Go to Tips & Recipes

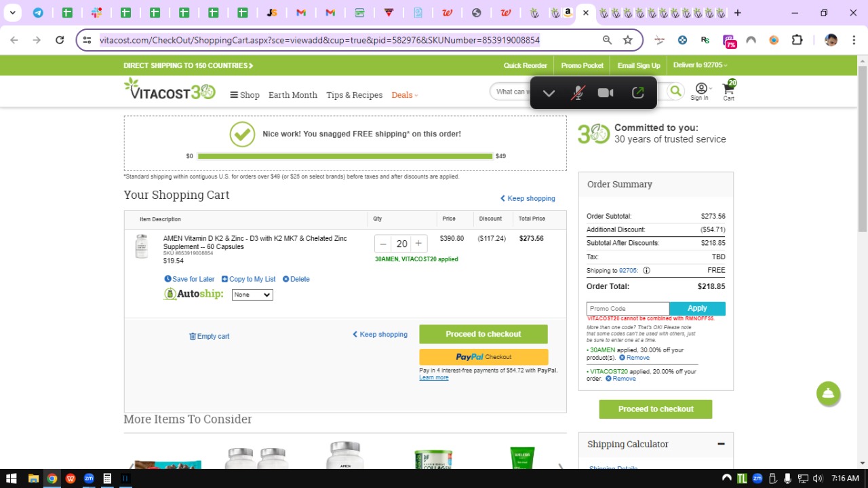click(354, 95)
